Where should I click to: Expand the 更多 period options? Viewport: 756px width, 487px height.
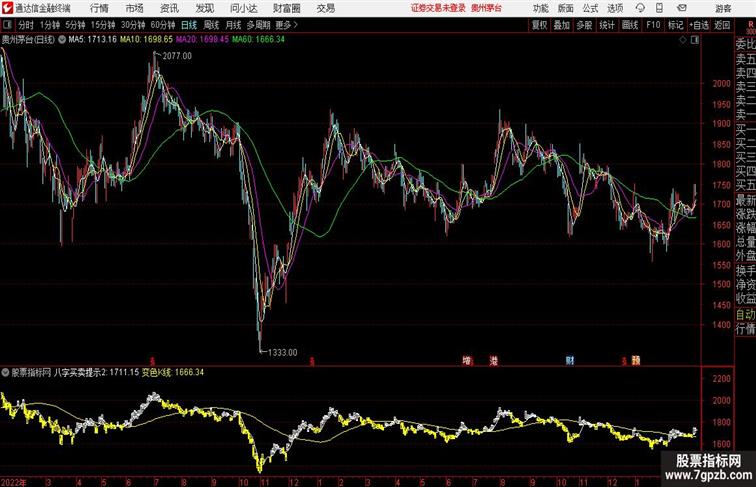tap(286, 25)
